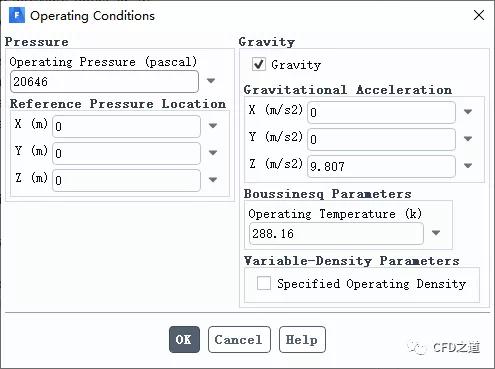The image size is (495, 369).
Task: Expand dropdown for Reference Pressure Y (m)
Action: 213,153
